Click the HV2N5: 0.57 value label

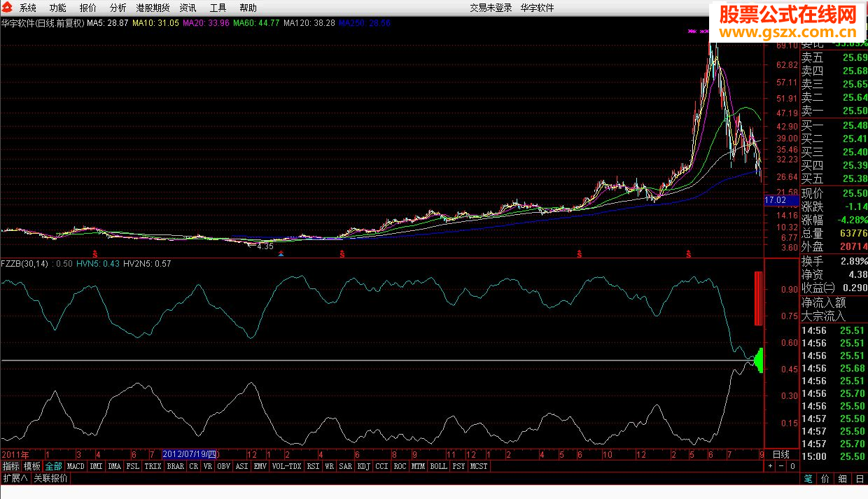(x=147, y=264)
